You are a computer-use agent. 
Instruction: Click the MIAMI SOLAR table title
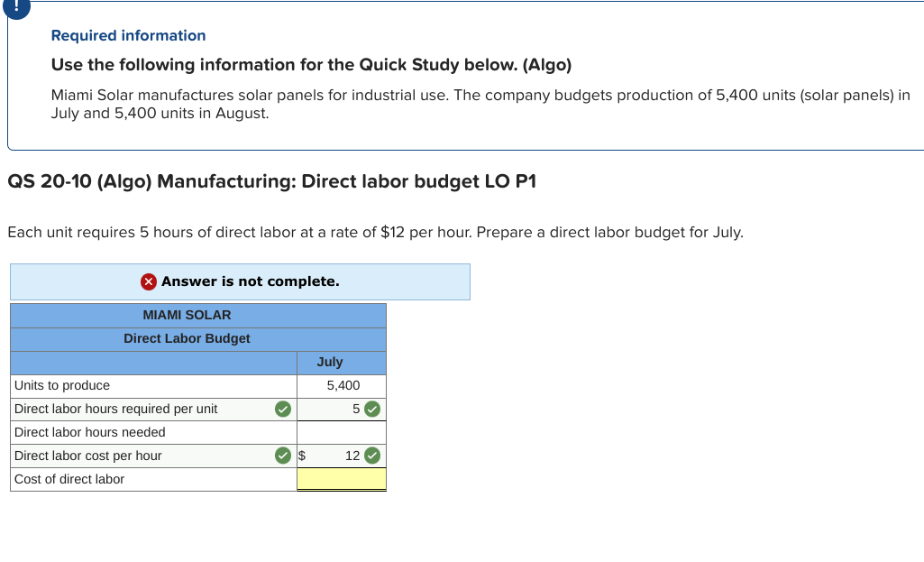tap(187, 315)
